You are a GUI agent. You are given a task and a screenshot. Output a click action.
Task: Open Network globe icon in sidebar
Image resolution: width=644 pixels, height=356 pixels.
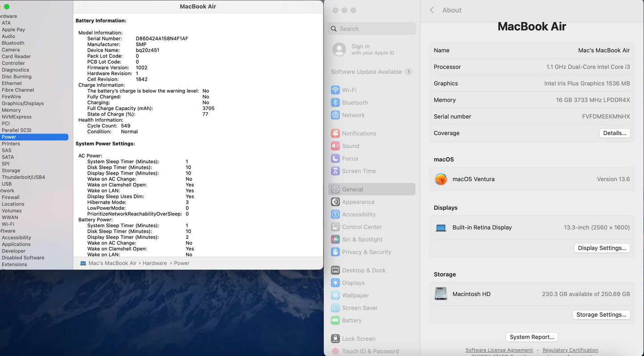pyautogui.click(x=335, y=115)
